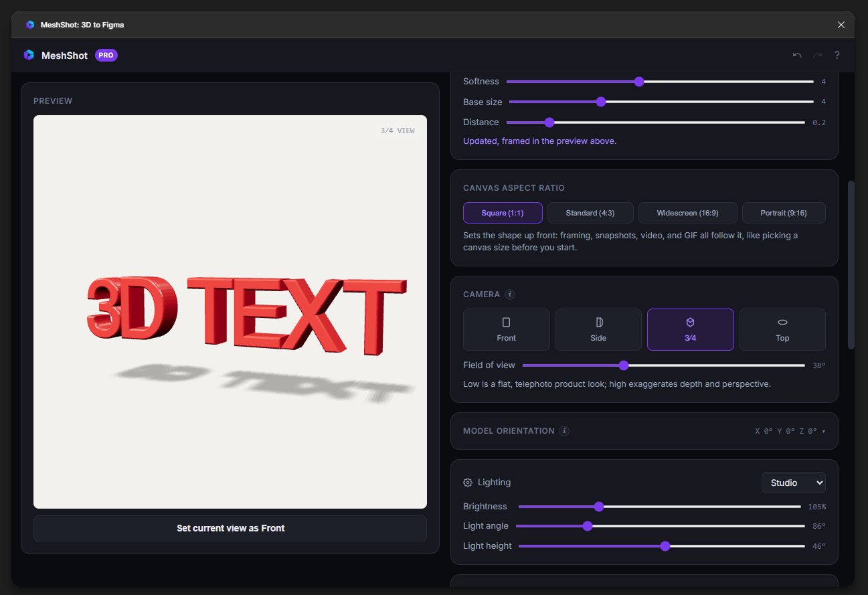Viewport: 868px width, 595px height.
Task: Click the Light angle value 86°
Action: pos(819,526)
